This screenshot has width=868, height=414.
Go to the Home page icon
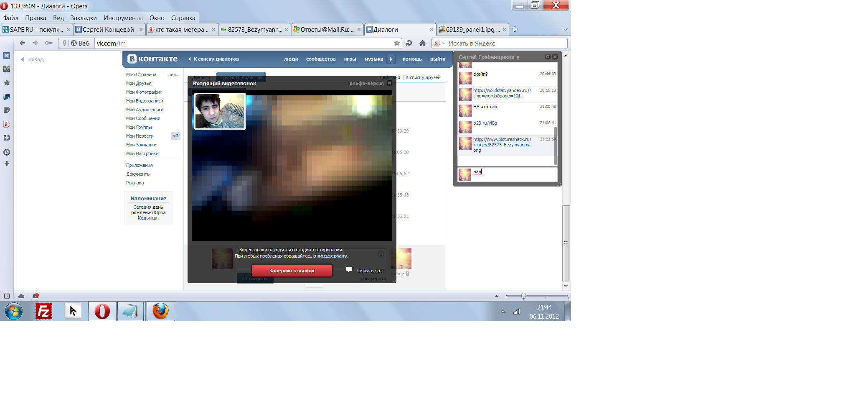[423, 43]
